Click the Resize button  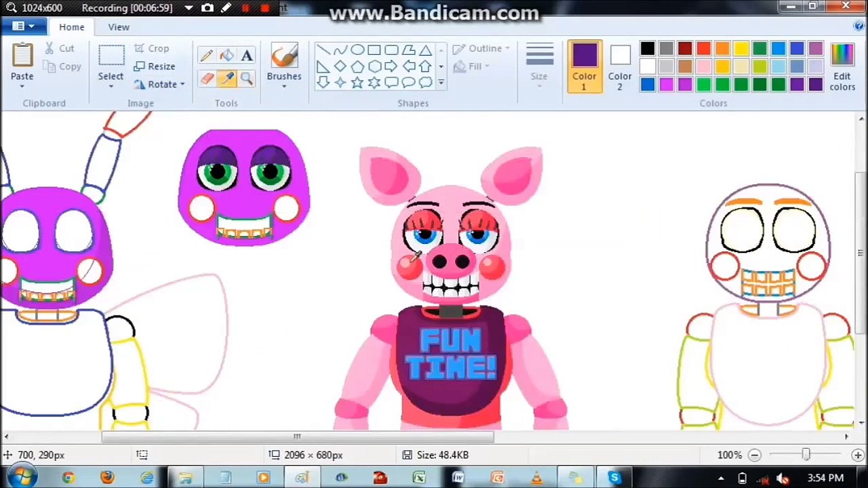point(155,66)
